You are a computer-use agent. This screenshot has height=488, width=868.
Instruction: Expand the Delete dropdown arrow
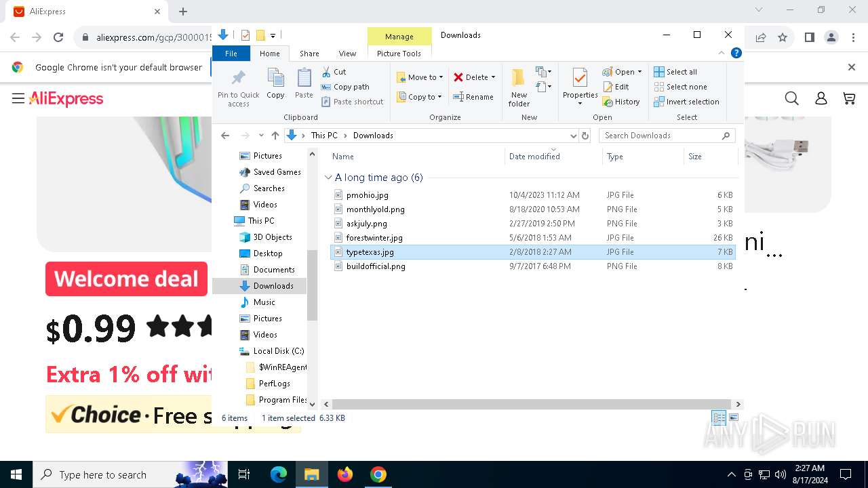pos(493,77)
